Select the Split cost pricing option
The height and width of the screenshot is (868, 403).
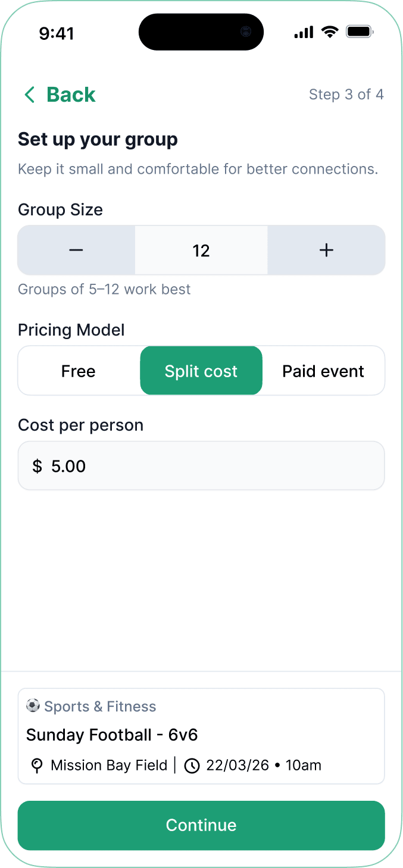(201, 371)
